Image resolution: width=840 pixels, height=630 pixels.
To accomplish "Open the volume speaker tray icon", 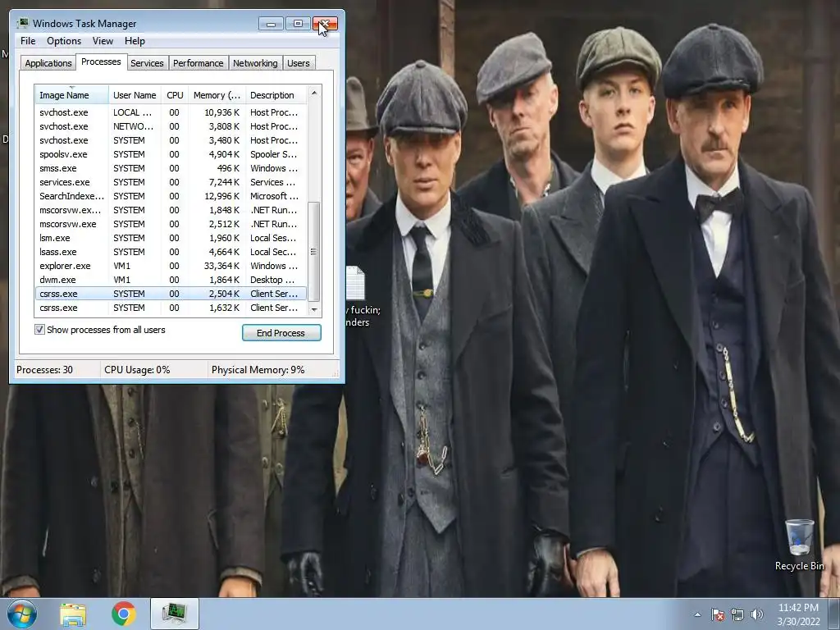I will 756,614.
